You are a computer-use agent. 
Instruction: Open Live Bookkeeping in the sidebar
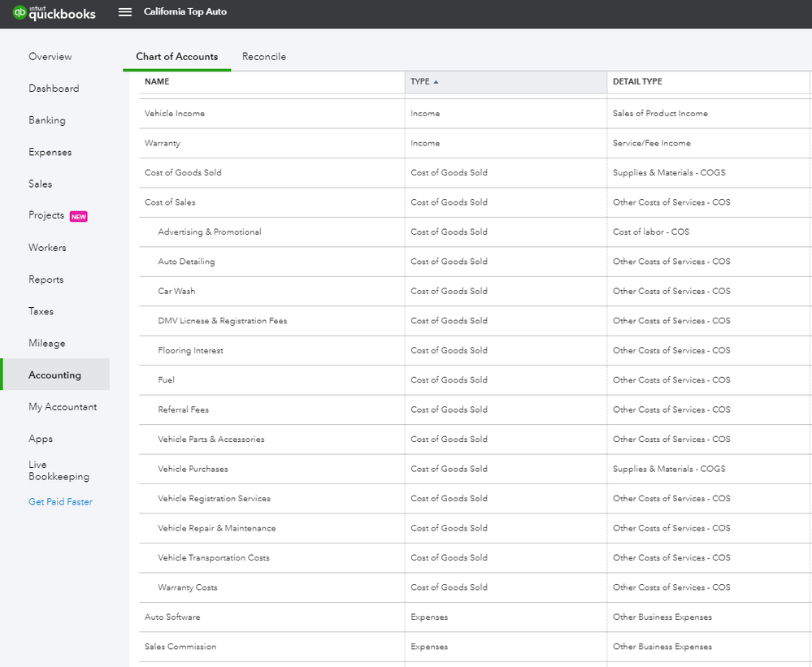(59, 470)
